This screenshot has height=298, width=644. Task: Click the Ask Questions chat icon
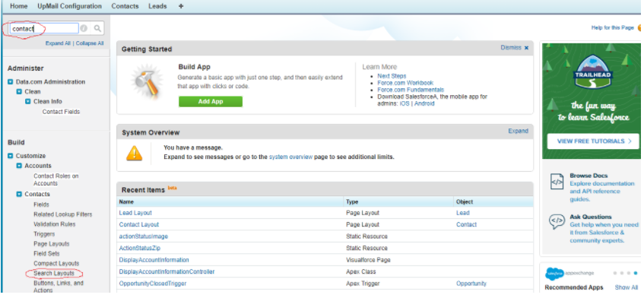pos(557,222)
